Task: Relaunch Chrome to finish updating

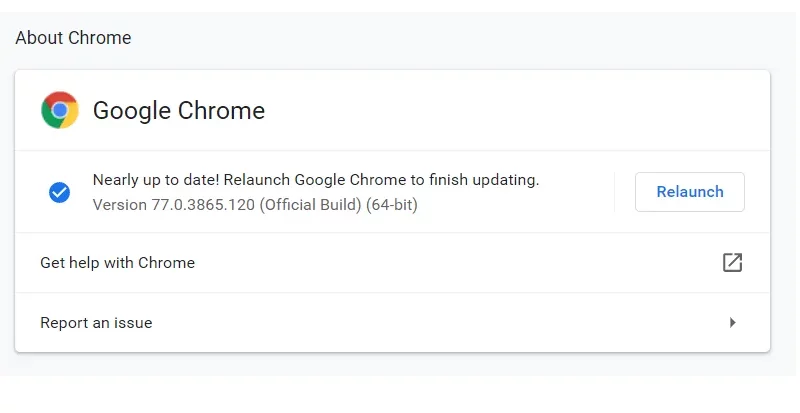Action: tap(690, 192)
